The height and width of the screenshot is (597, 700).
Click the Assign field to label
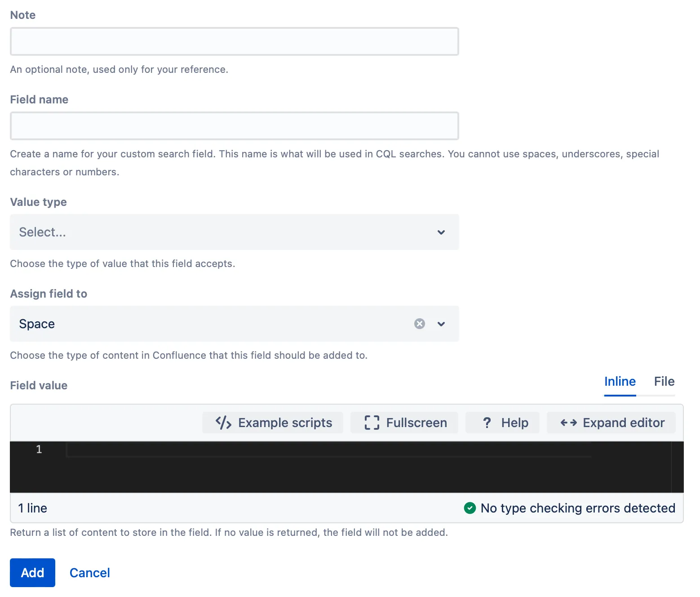point(49,294)
